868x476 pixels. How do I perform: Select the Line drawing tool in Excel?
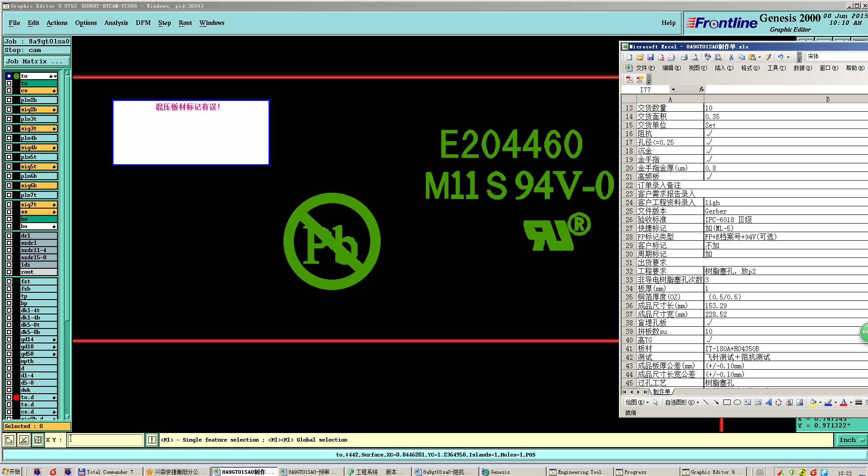(706, 402)
